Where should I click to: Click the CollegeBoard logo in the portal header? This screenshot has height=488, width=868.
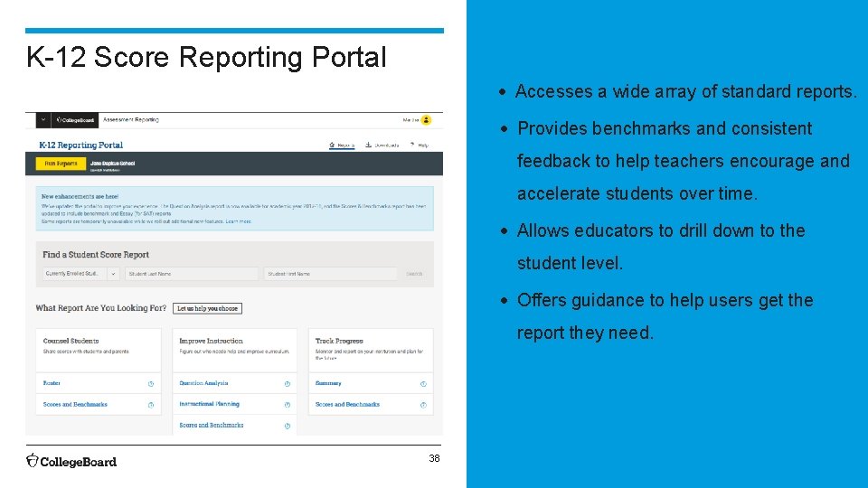point(75,120)
